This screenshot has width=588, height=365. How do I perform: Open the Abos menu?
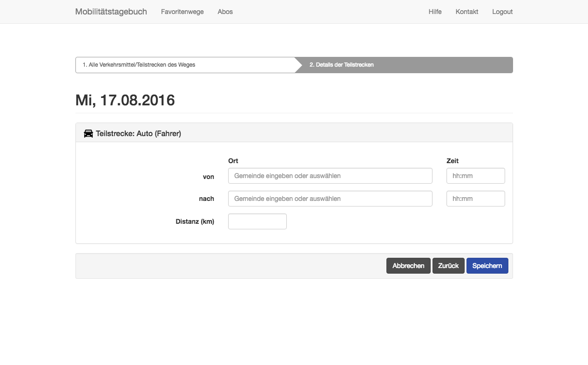click(225, 12)
